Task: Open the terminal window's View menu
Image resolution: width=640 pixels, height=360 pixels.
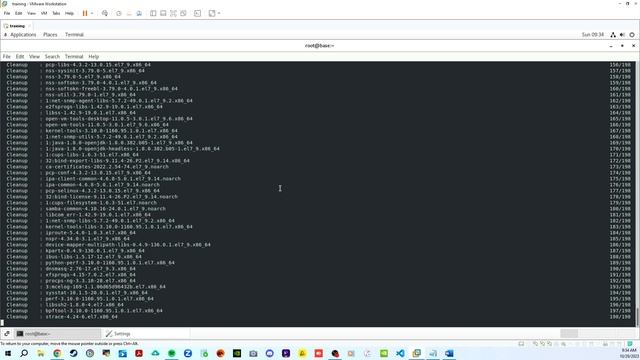Action: tap(34, 56)
